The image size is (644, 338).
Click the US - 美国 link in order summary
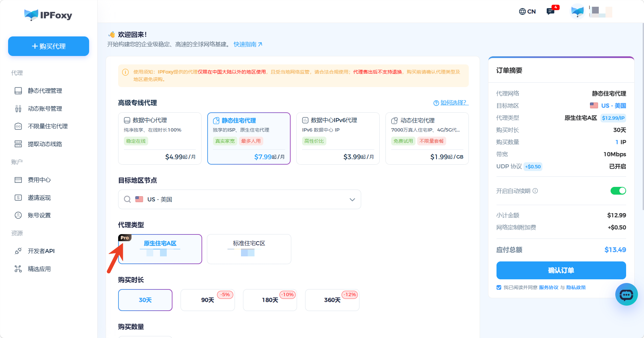pyautogui.click(x=613, y=106)
